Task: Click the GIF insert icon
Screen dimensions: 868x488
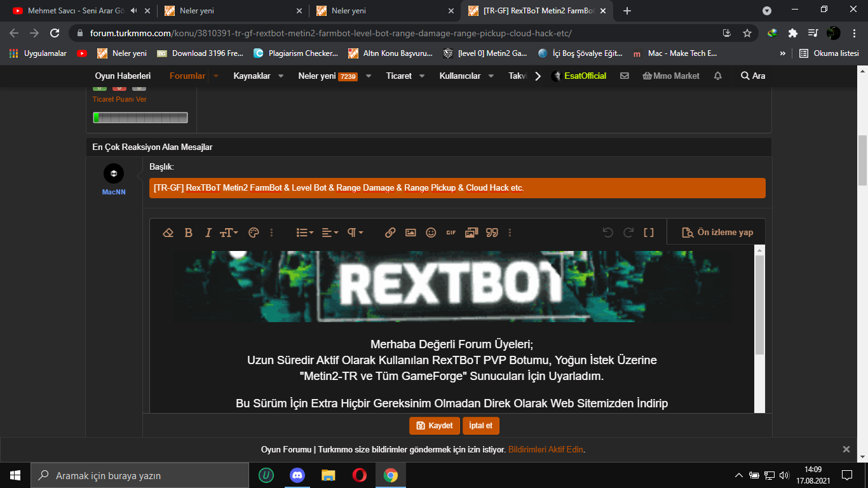Action: click(451, 233)
